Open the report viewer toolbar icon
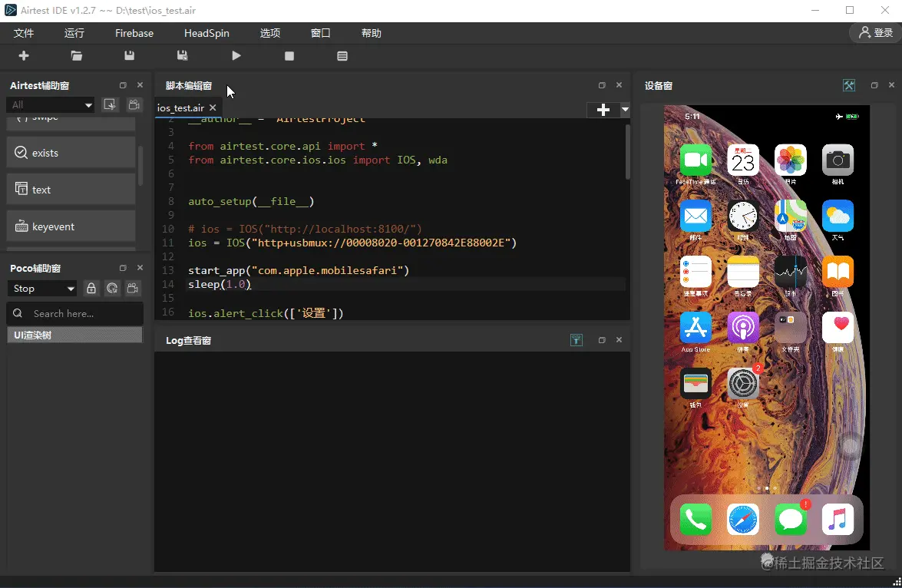Screen dimensions: 902x588 [342, 56]
